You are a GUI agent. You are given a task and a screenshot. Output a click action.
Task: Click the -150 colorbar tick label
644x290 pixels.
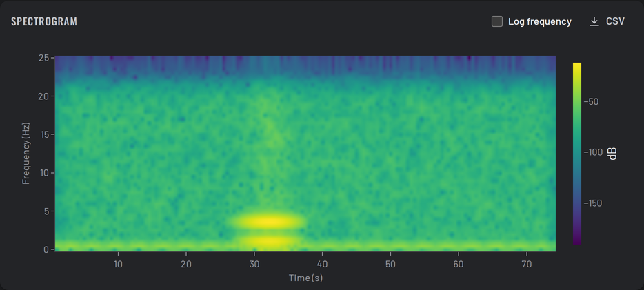(x=593, y=203)
